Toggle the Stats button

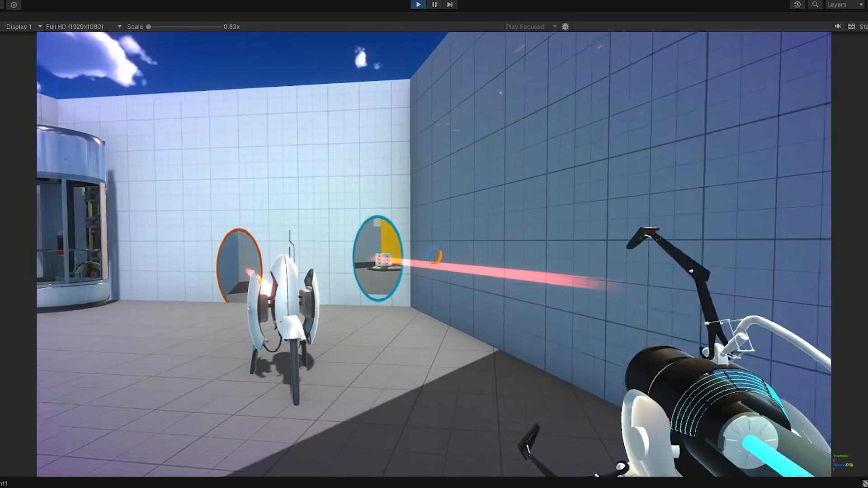tap(863, 27)
